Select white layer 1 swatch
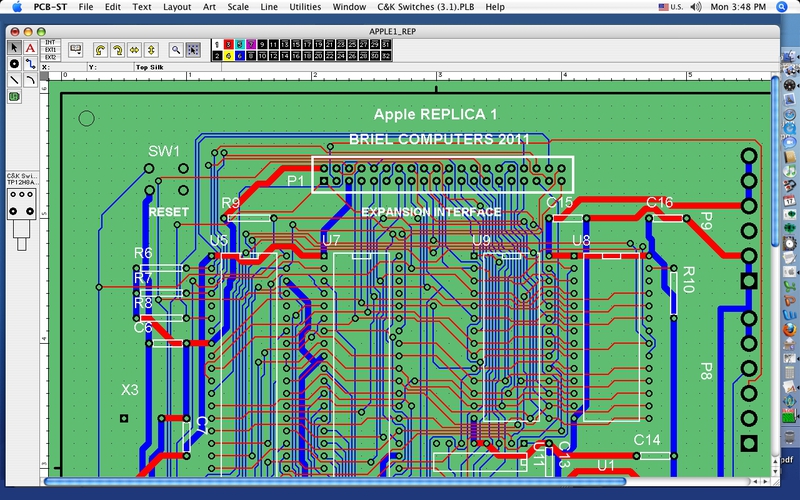This screenshot has height=500, width=800. click(217, 44)
